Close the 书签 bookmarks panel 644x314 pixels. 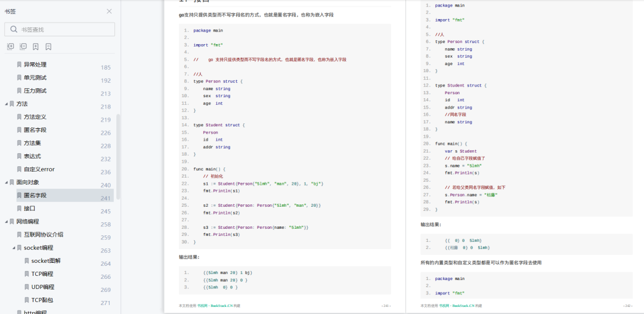pos(109,11)
